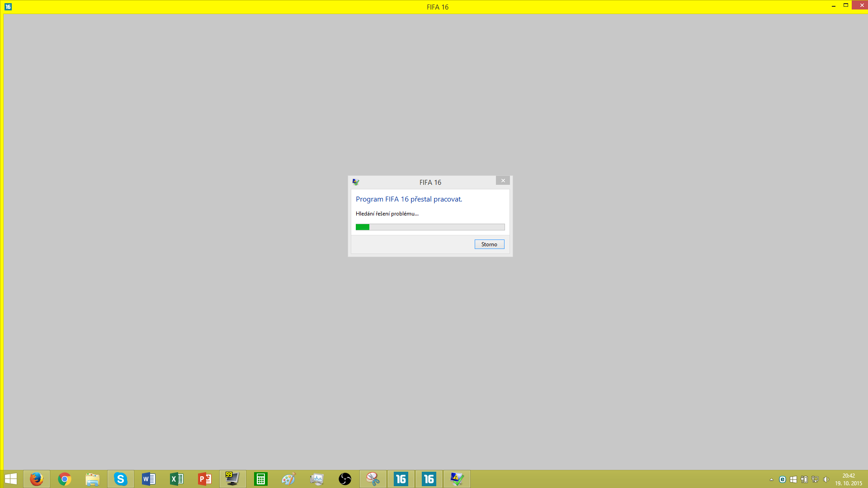
Task: Open File Explorer from the taskbar
Action: pos(93,479)
